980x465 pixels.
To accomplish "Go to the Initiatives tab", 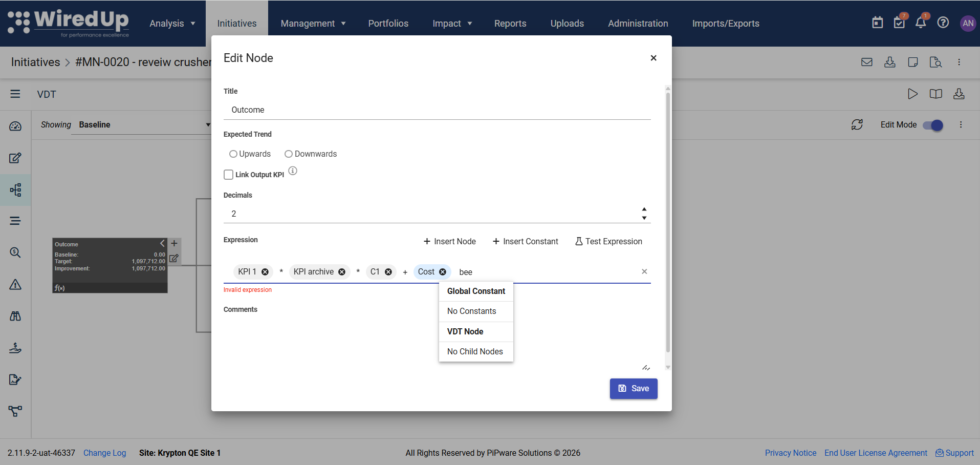I will (237, 24).
